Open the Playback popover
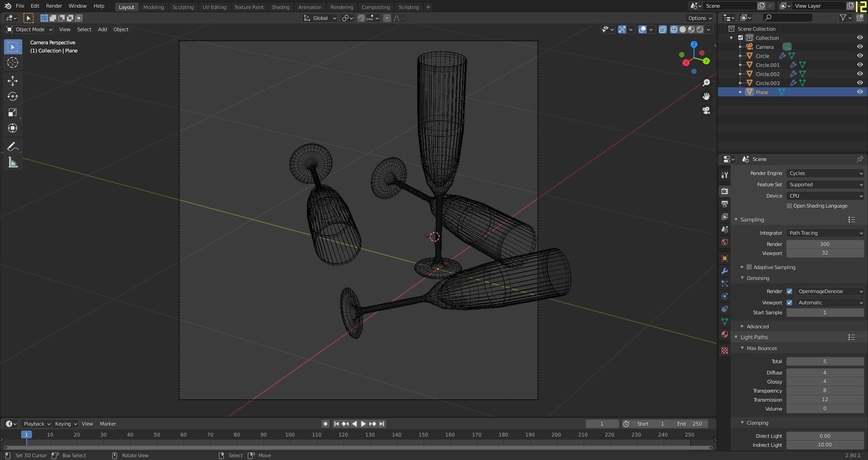The width and height of the screenshot is (868, 460). pos(36,424)
